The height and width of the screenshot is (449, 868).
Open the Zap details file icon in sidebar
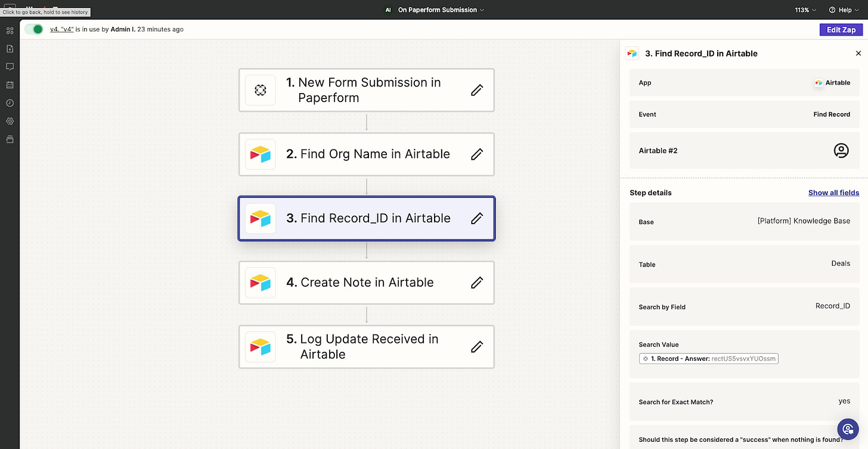10,48
